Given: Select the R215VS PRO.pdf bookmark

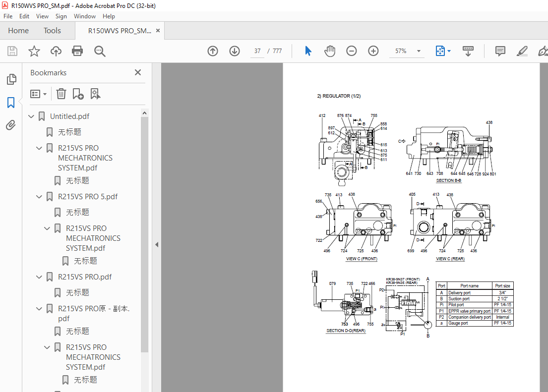Looking at the screenshot, I should (x=85, y=277).
